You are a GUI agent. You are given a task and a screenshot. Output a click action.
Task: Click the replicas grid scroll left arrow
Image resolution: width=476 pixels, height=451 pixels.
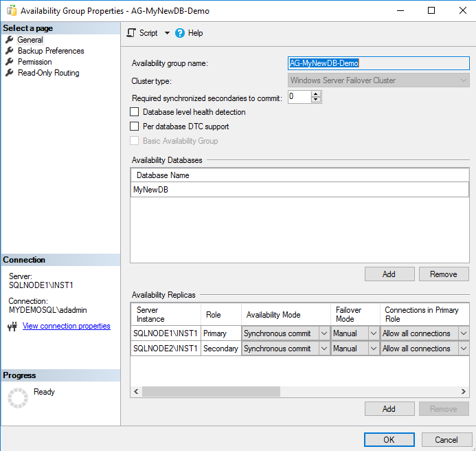click(x=136, y=391)
